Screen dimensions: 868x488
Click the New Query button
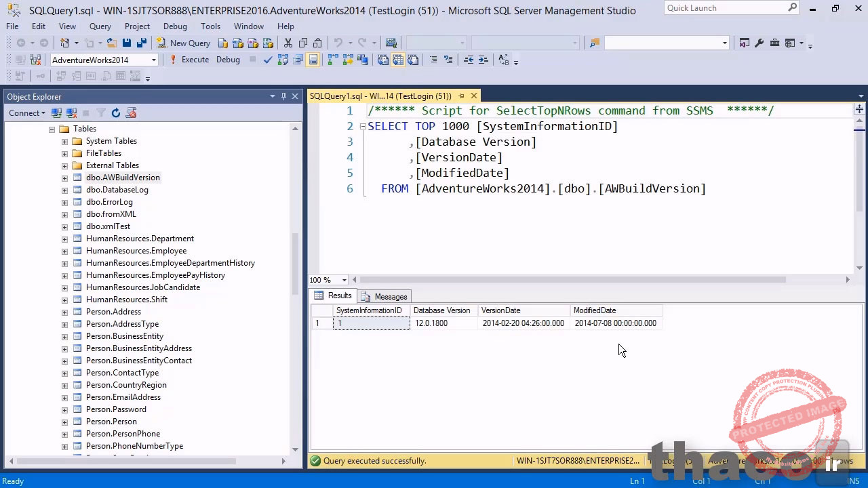pyautogui.click(x=184, y=43)
